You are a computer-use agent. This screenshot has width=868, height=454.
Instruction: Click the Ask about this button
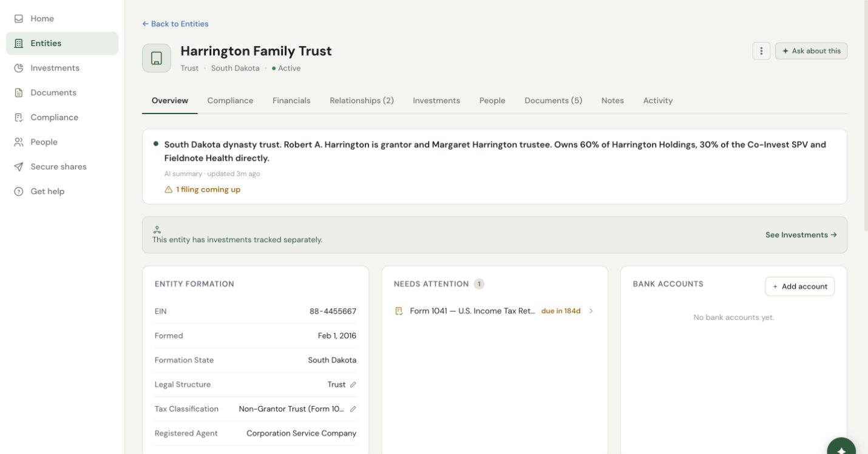[x=811, y=51]
